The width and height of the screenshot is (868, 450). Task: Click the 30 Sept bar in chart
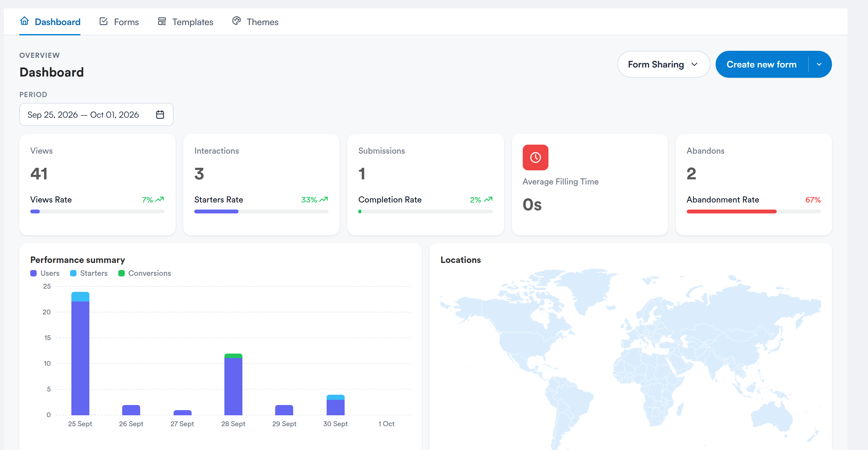point(335,405)
